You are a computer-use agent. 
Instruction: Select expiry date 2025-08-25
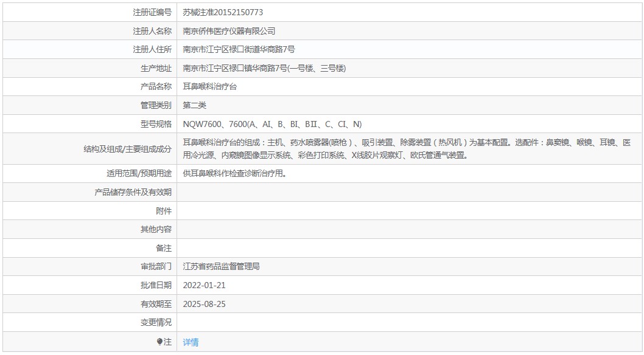pos(204,304)
